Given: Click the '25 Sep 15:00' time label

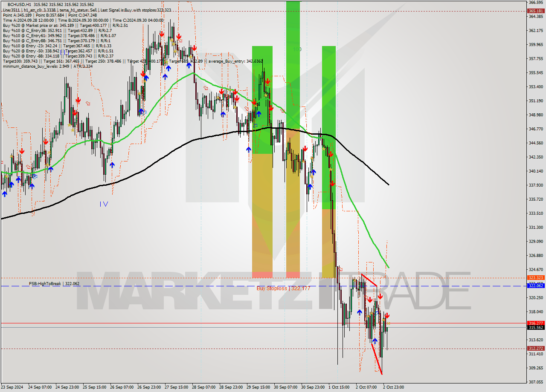Looking at the screenshot, I should (95, 387).
